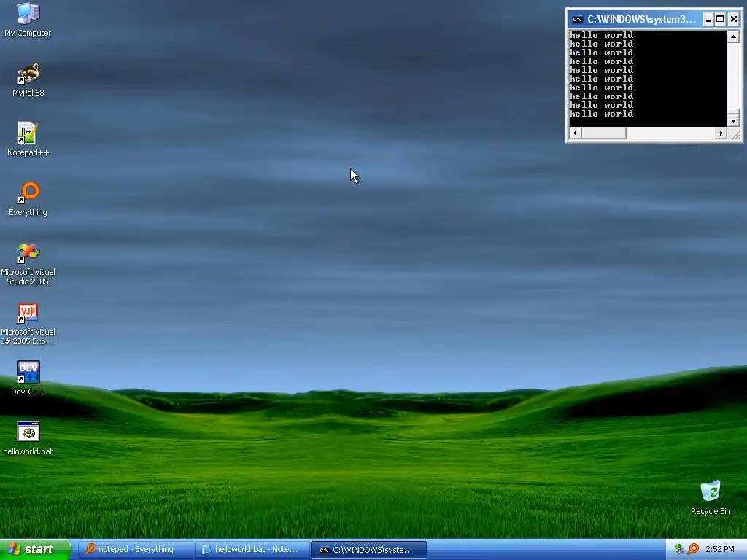Viewport: 747px width, 560px height.
Task: Click the console horizontal scrollbar left arrow
Action: 575,133
